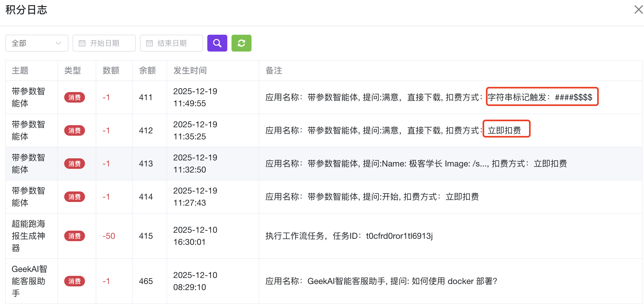Click the 消费 tag in the -50 row
The height and width of the screenshot is (304, 644).
pos(74,236)
